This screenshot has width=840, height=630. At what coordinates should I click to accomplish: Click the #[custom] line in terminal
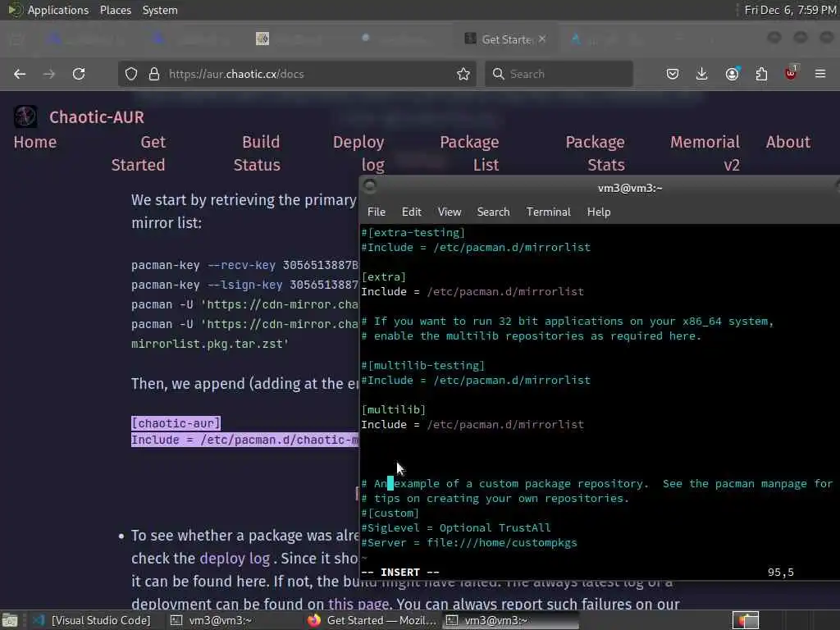(x=390, y=514)
